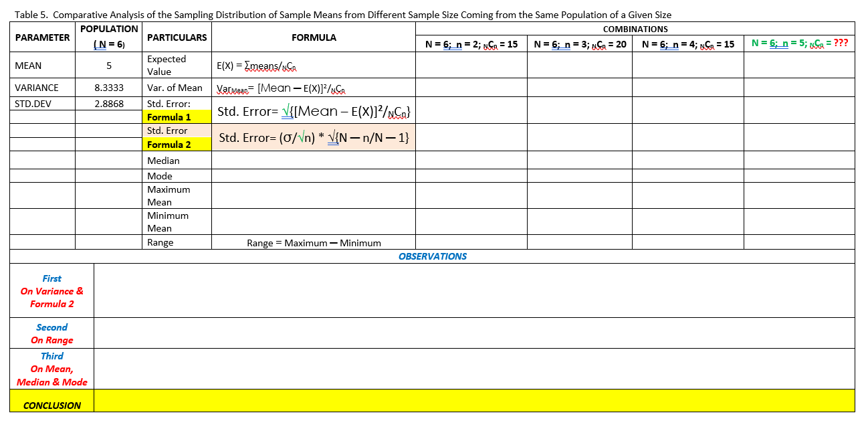The height and width of the screenshot is (433, 868).
Task: Click the Var. of Mean cell
Action: point(177,88)
